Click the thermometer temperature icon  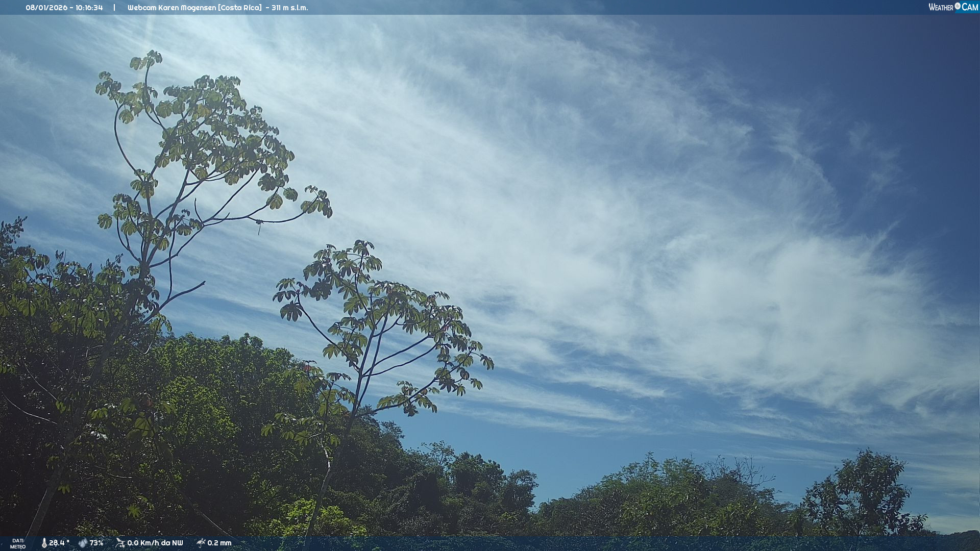[x=44, y=543]
